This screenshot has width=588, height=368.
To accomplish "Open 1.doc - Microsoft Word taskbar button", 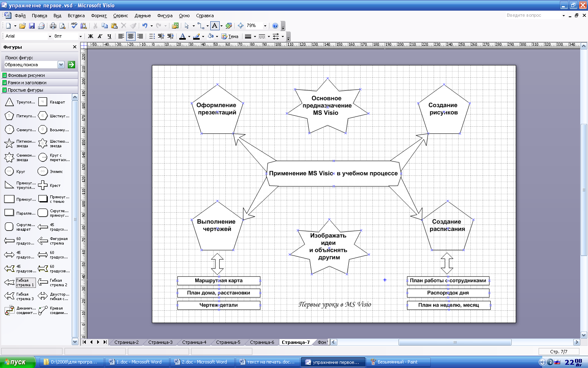I will pos(138,362).
